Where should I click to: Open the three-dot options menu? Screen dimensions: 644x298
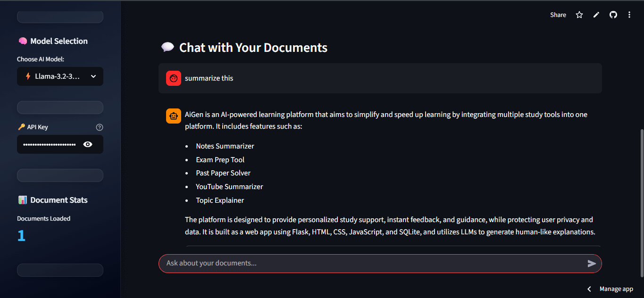(x=629, y=15)
